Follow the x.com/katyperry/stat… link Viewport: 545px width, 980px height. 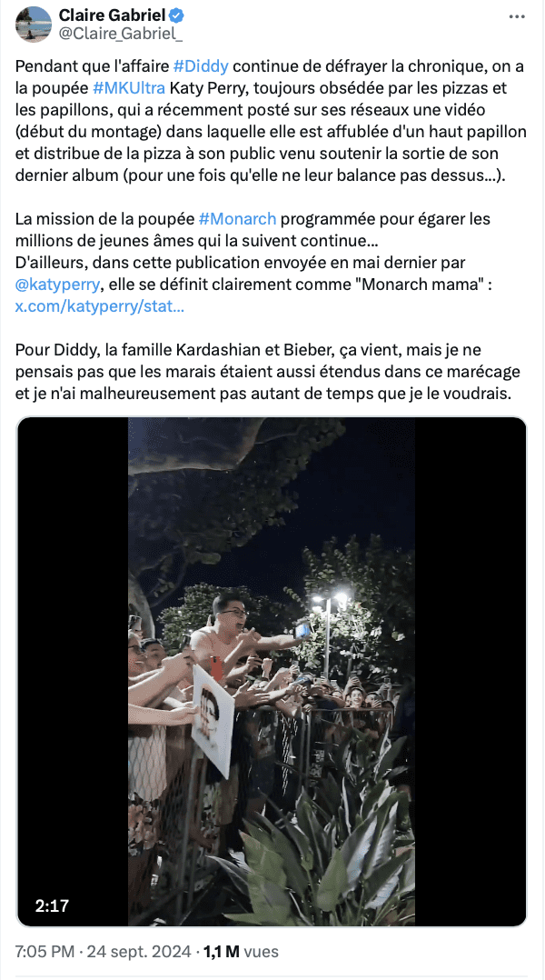(100, 307)
